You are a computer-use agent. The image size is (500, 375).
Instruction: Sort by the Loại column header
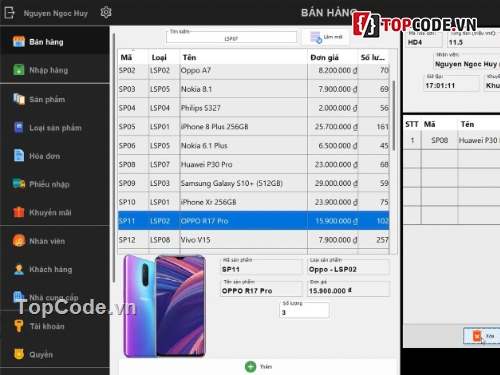(x=164, y=57)
